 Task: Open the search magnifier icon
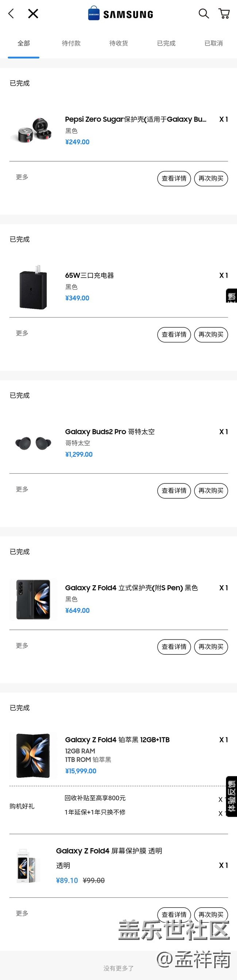(x=203, y=14)
